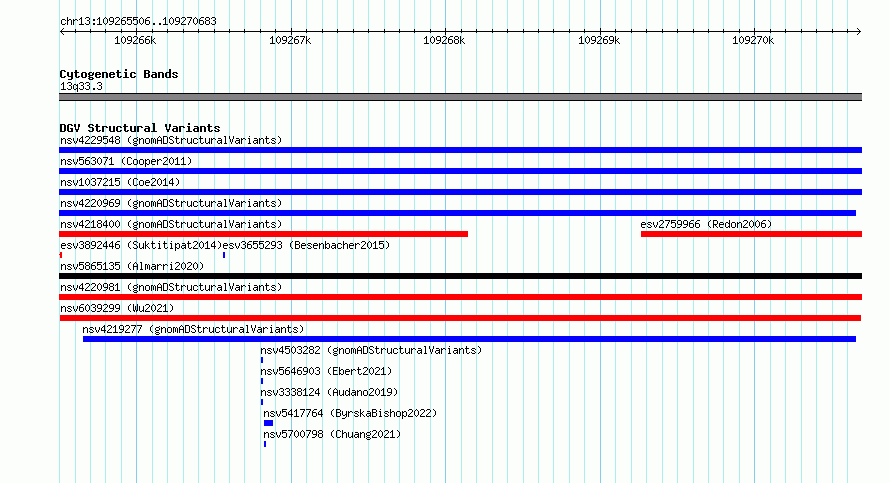Viewport: 890px width, 483px height.
Task: Open nsv1037215 (Coe2014) label
Action: click(x=120, y=182)
